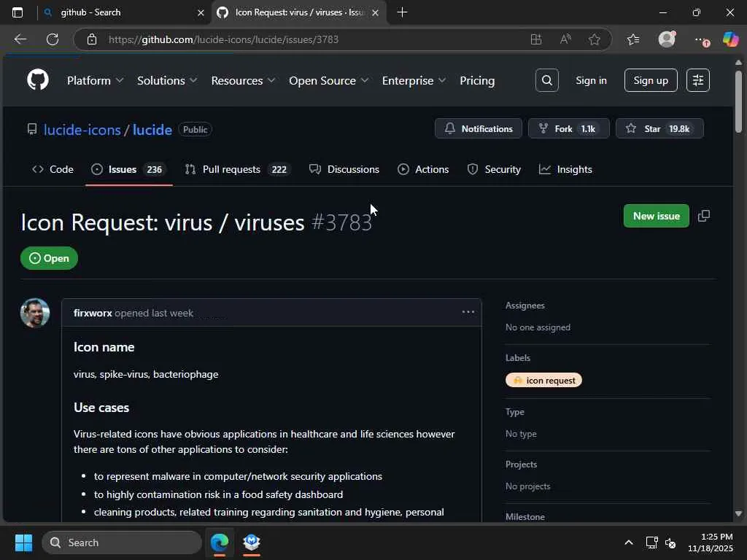Screen dimensions: 747x560
Task: Open a new browser tab
Action: (402, 12)
